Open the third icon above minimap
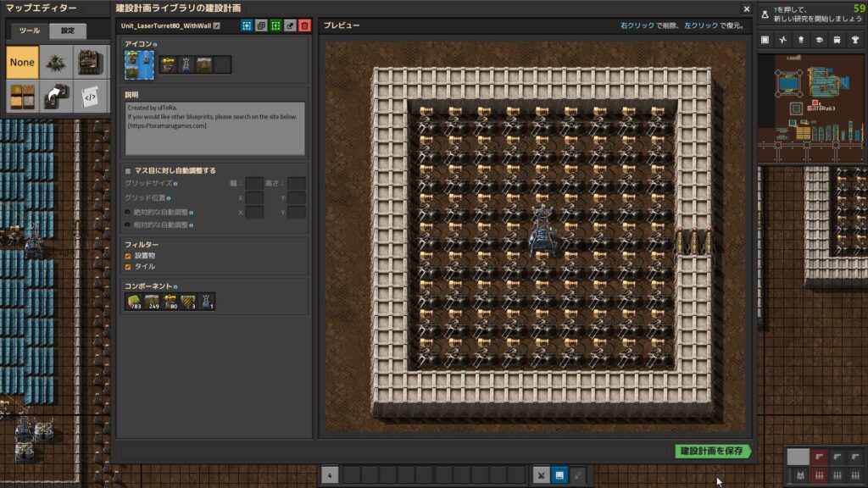Viewport: 868px width, 488px height. point(801,40)
